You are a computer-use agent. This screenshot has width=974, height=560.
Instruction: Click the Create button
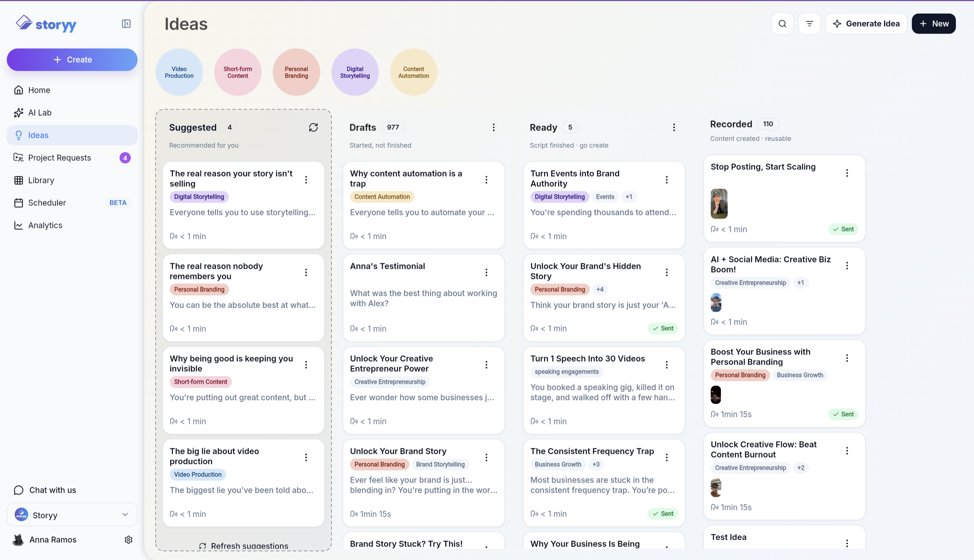(72, 60)
